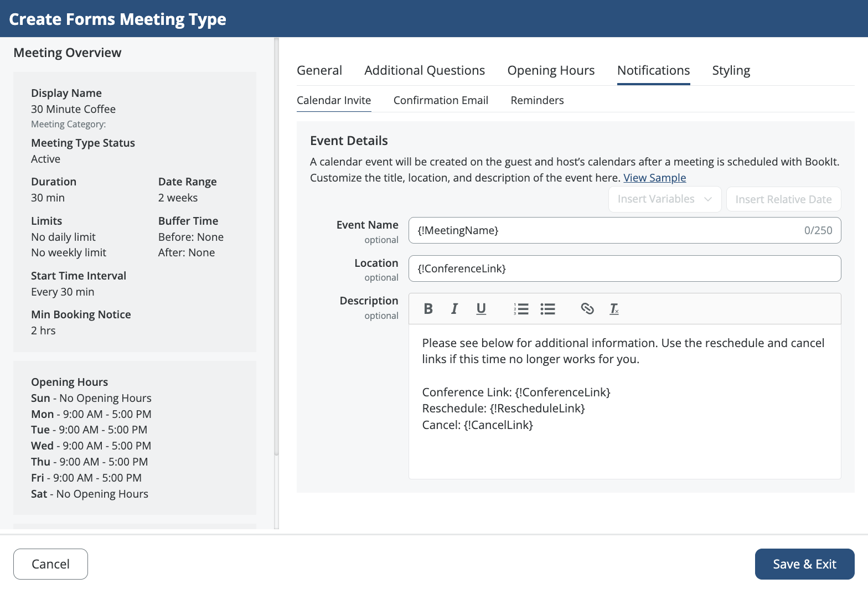Insert a hyperlink in Description editor
868x589 pixels.
click(x=587, y=309)
